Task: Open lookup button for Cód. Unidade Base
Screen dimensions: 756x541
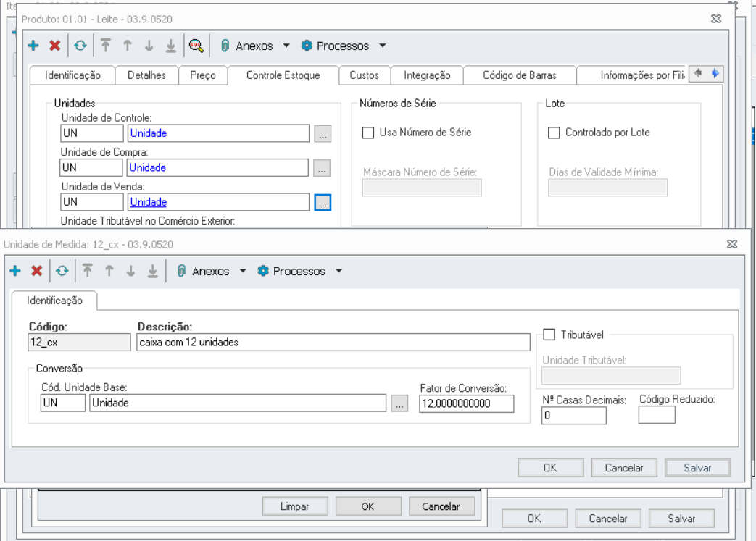Action: [x=399, y=403]
